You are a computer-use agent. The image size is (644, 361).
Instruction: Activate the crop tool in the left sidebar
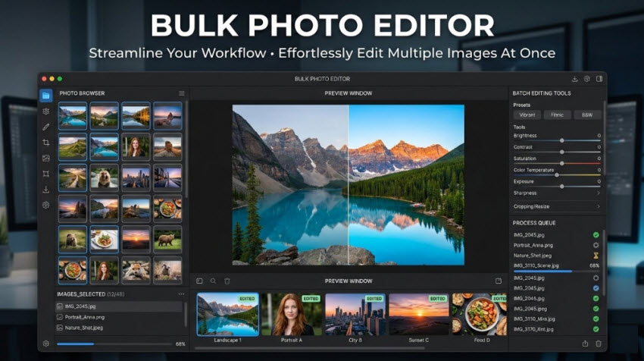pyautogui.click(x=46, y=143)
